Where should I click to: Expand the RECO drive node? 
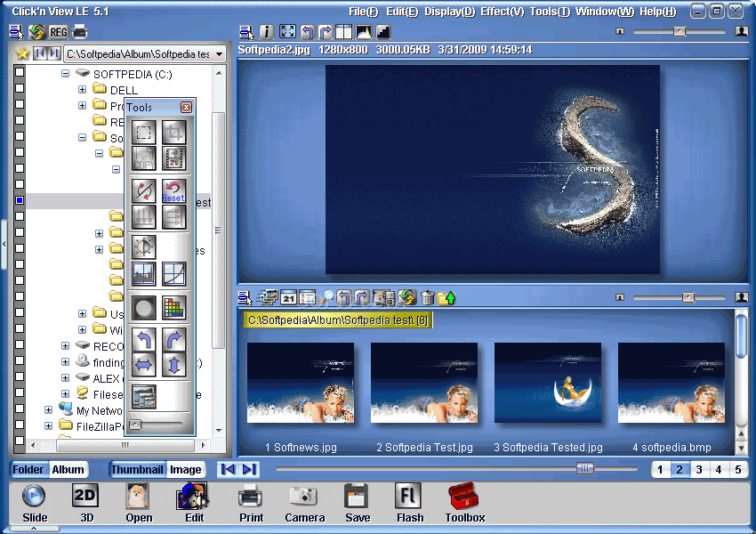(x=66, y=345)
